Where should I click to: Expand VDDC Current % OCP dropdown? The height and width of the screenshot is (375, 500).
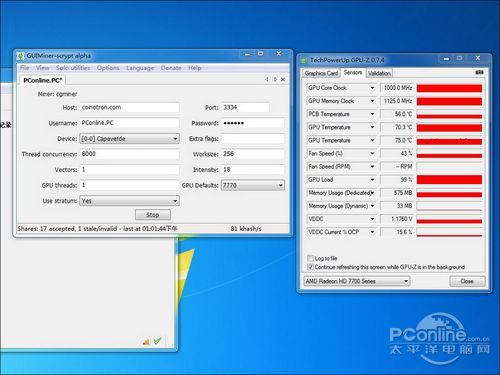click(372, 232)
